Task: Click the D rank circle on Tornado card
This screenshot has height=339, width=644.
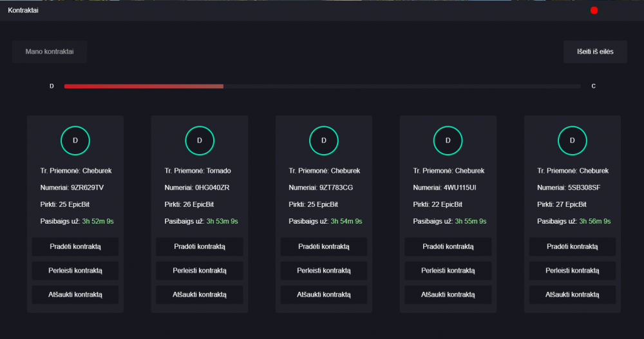Action: [200, 140]
